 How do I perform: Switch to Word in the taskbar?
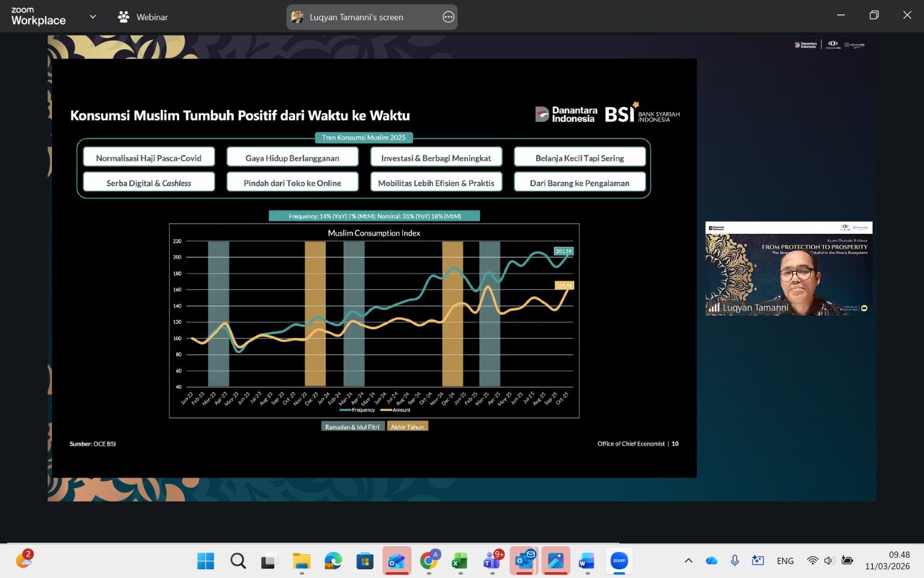click(x=587, y=561)
